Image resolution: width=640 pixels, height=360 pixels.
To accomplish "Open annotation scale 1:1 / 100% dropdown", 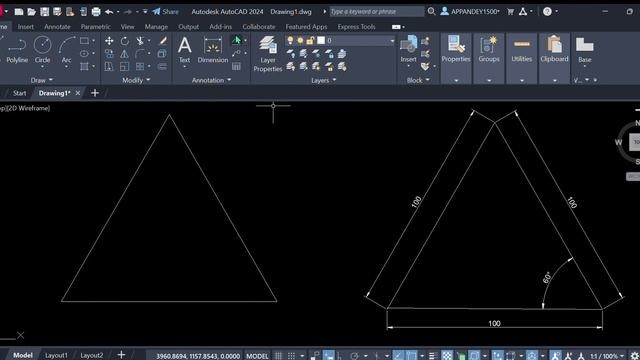I will tap(607, 356).
